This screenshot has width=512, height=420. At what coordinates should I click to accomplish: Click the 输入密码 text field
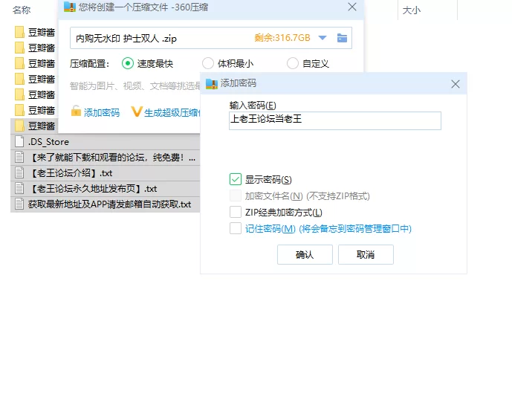[335, 120]
